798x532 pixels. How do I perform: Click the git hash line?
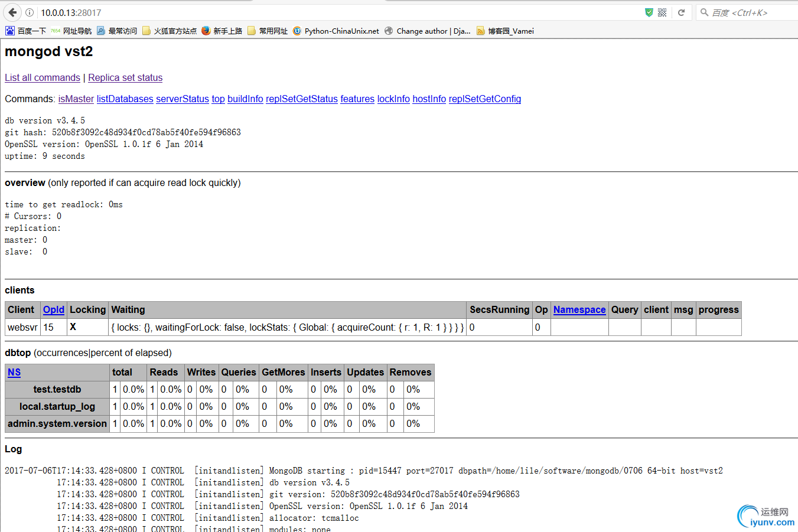point(123,132)
